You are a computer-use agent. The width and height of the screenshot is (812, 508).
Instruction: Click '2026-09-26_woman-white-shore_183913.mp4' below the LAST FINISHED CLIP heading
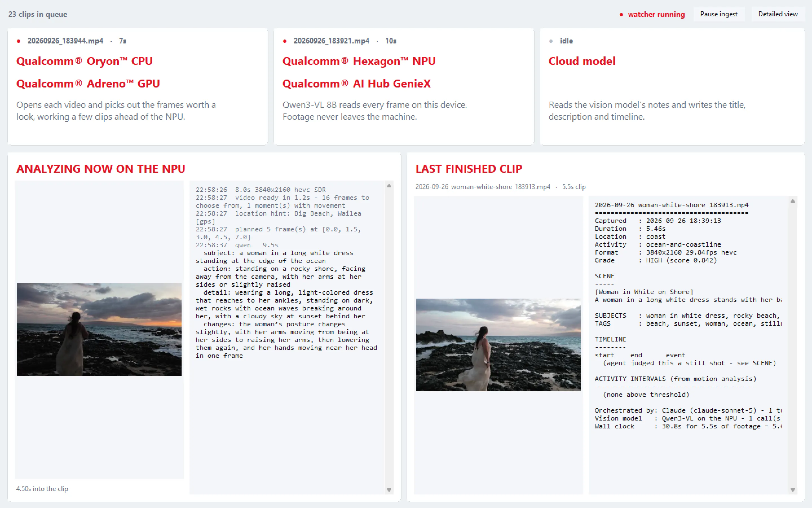point(483,187)
